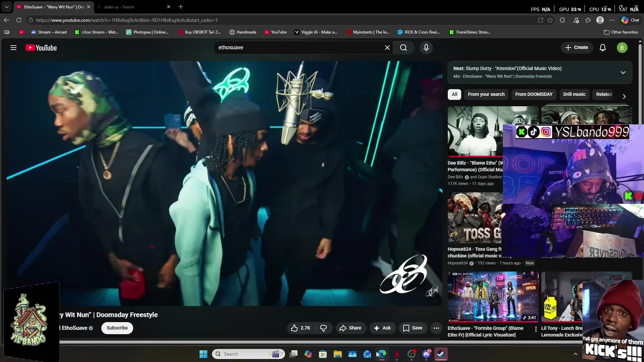The height and width of the screenshot is (362, 644).
Task: Open browser profile avatar
Action: [600, 20]
